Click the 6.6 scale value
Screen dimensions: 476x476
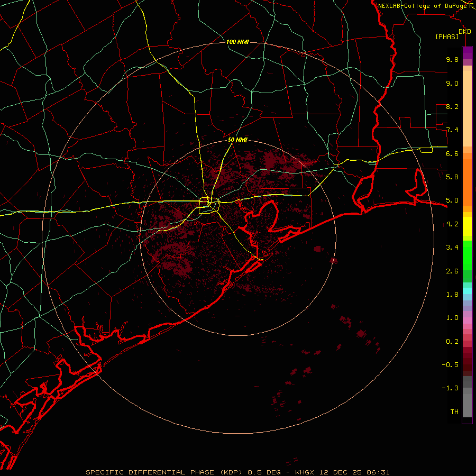pos(452,153)
